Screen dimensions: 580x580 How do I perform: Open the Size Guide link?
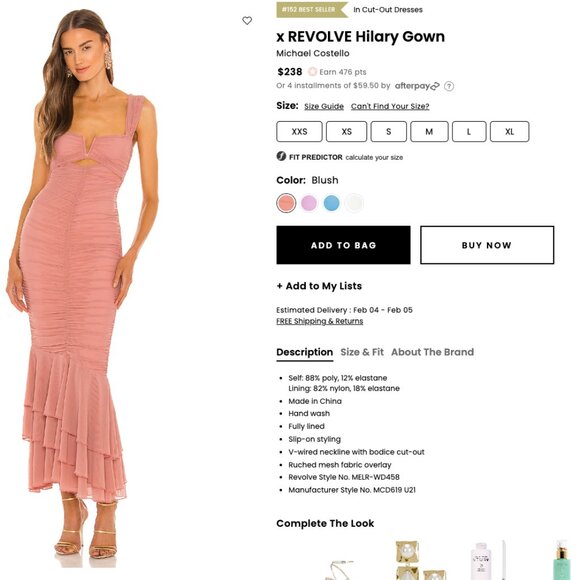[324, 107]
